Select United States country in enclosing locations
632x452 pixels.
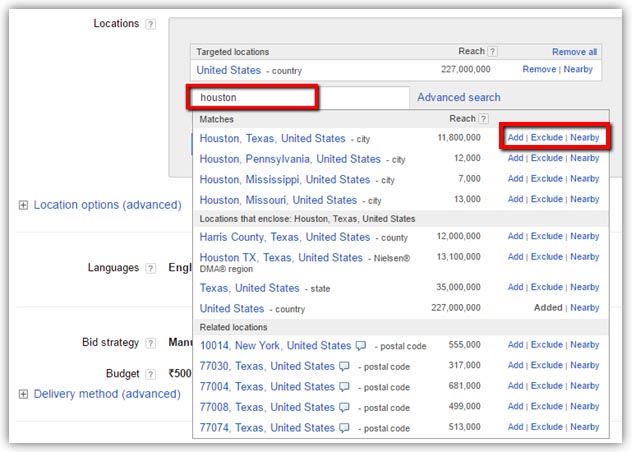point(232,309)
